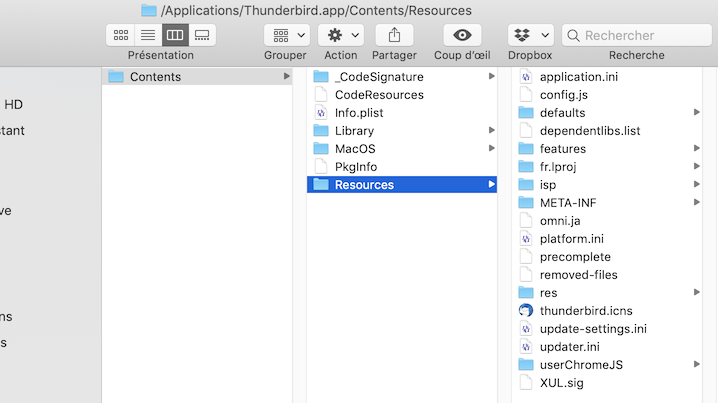Click the folder icon in the title path
718x403 pixels.
(x=149, y=10)
